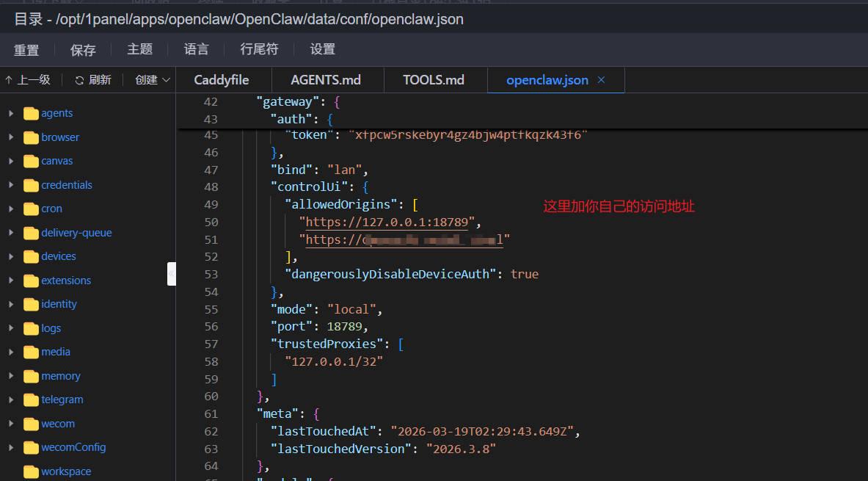Click the Save button in the toolbar
Viewport: 868px width, 481px height.
[x=83, y=50]
